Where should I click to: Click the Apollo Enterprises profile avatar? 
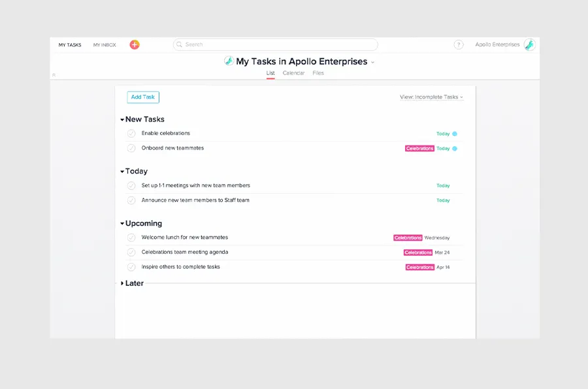coord(529,44)
